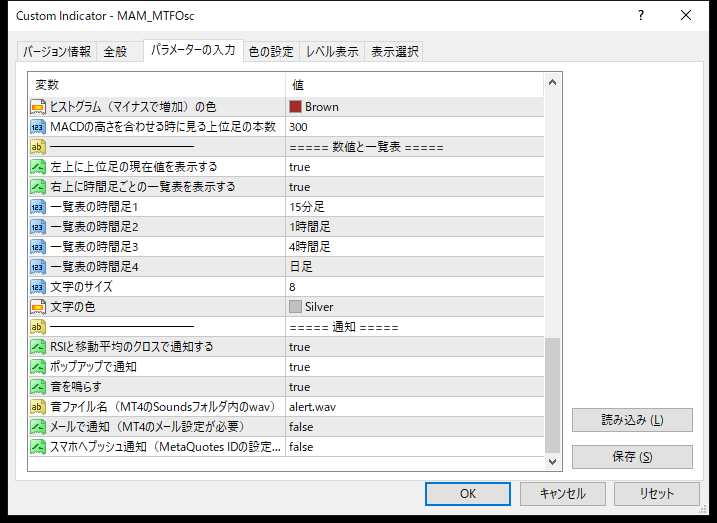Click the vertical scrollbar thumb
The height and width of the screenshot is (523, 717).
[552, 395]
